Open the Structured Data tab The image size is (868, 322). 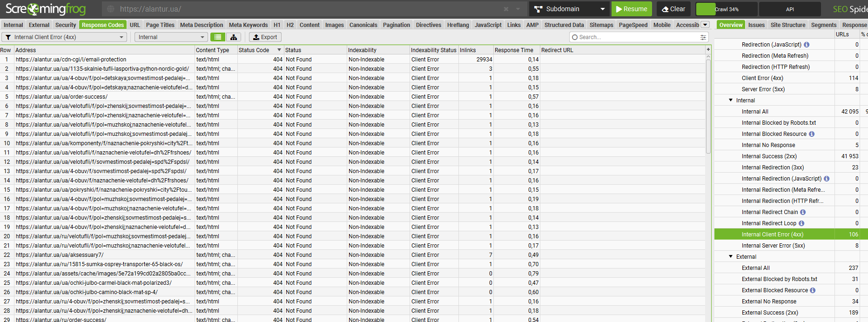tap(564, 25)
